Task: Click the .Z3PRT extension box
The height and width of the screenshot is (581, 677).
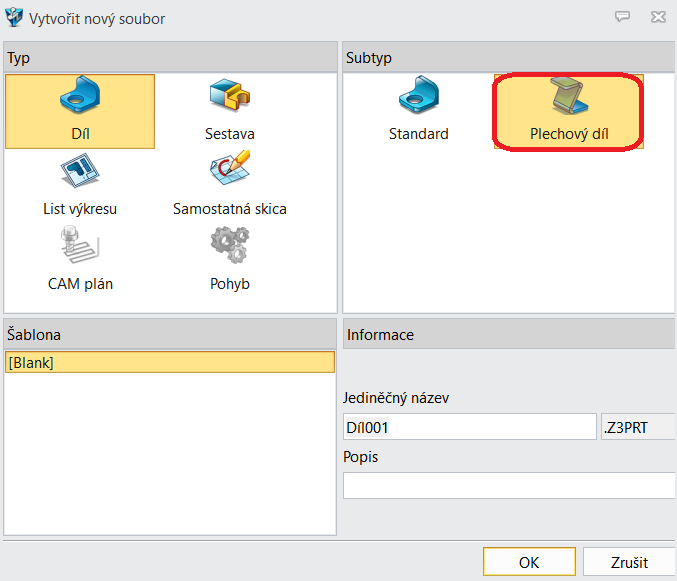Action: 638,427
